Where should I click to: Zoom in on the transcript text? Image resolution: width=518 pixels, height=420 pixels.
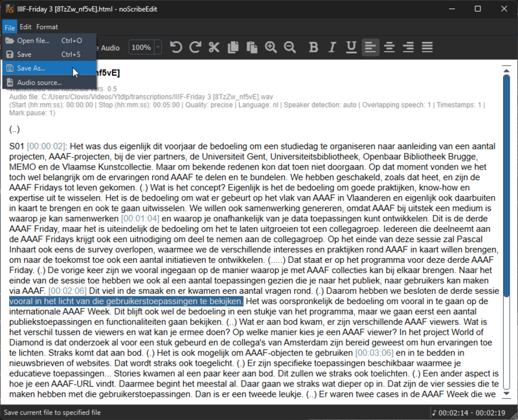click(271, 47)
